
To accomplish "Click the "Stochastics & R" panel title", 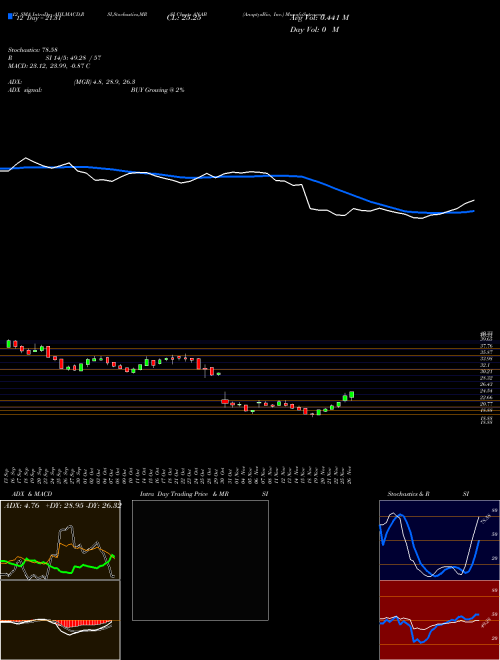I will click(408, 494).
